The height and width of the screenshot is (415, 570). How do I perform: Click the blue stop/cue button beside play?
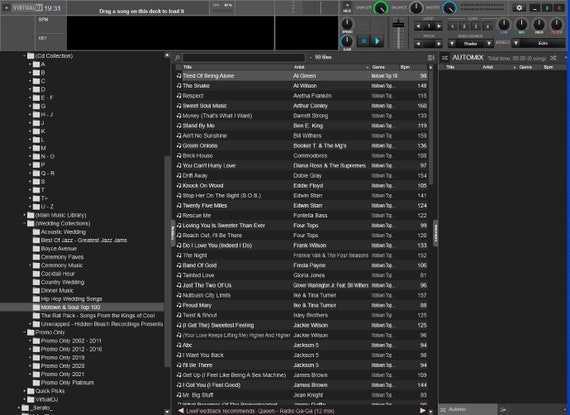pyautogui.click(x=364, y=41)
